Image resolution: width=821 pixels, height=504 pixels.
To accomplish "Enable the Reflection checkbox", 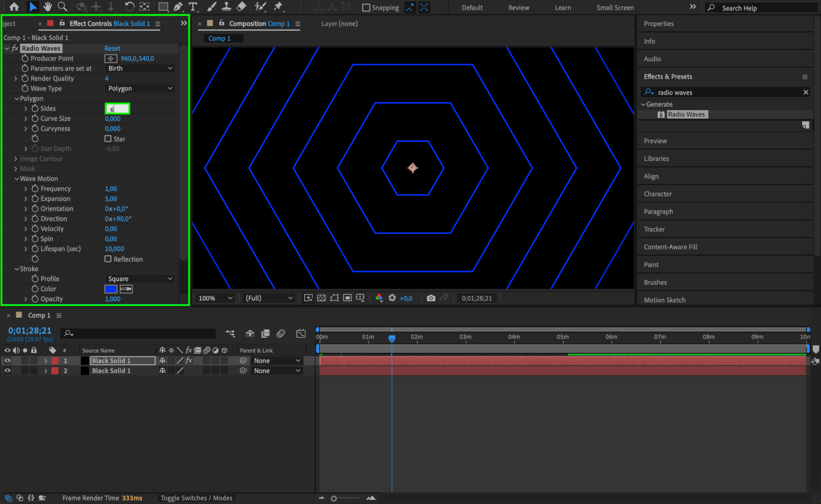I will pos(108,259).
